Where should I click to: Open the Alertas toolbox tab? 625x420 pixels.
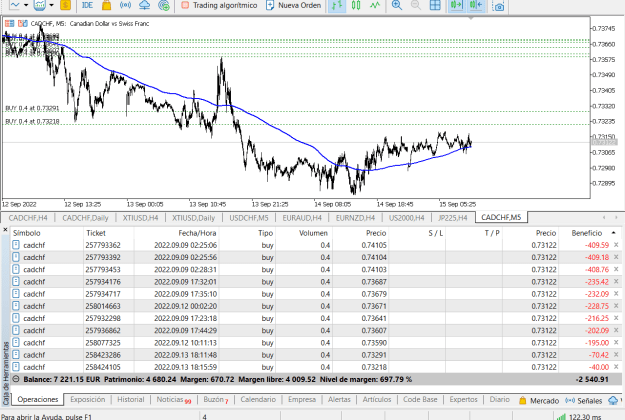(339, 400)
